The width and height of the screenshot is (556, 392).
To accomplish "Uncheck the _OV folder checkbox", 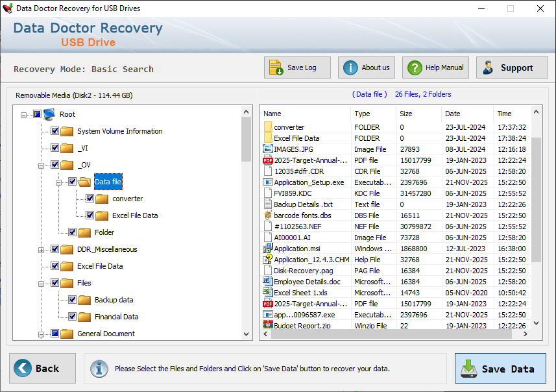I will tap(54, 164).
